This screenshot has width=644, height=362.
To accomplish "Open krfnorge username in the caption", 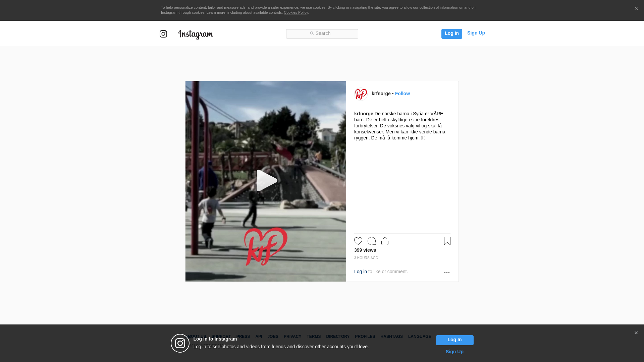I will 364,114.
